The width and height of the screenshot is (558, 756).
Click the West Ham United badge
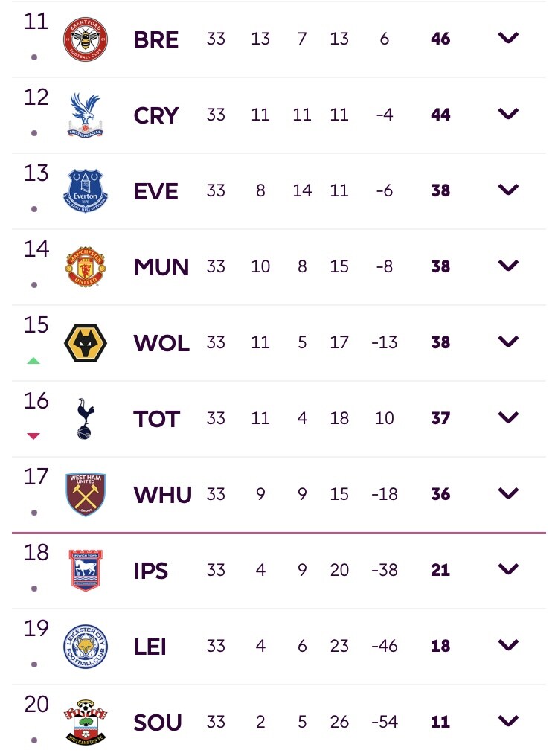[86, 495]
